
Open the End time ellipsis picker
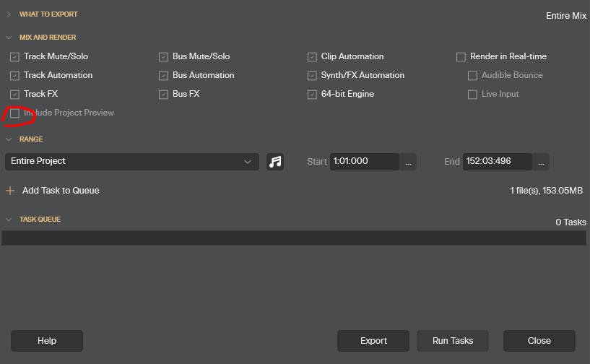pos(541,162)
